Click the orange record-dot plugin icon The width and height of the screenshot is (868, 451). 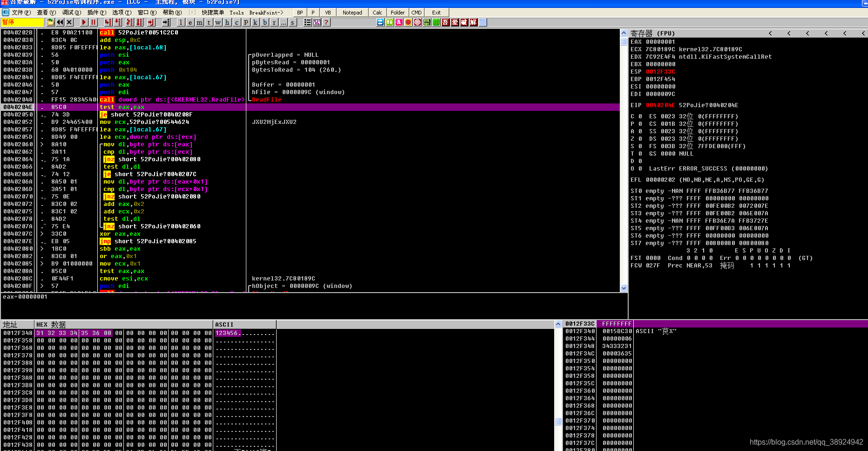(408, 22)
